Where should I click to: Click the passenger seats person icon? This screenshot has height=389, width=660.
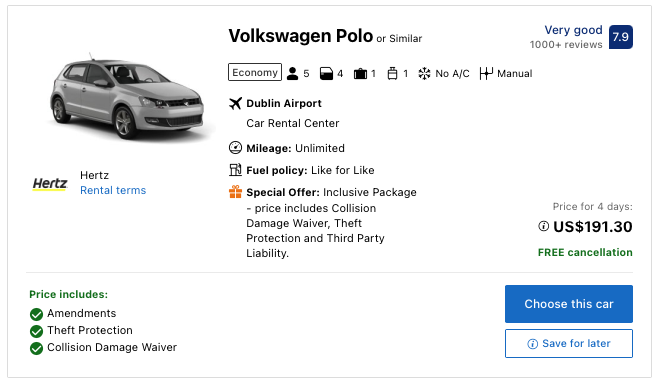coord(292,74)
